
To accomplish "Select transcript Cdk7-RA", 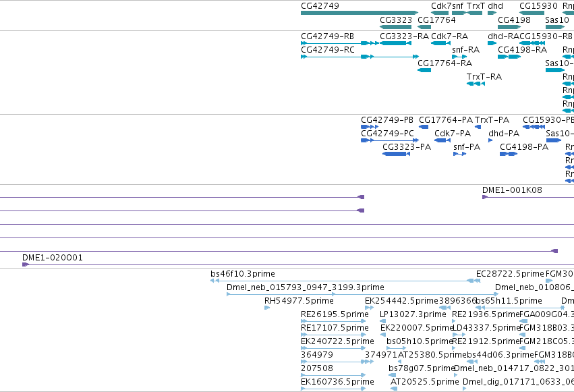I will click(x=440, y=43).
